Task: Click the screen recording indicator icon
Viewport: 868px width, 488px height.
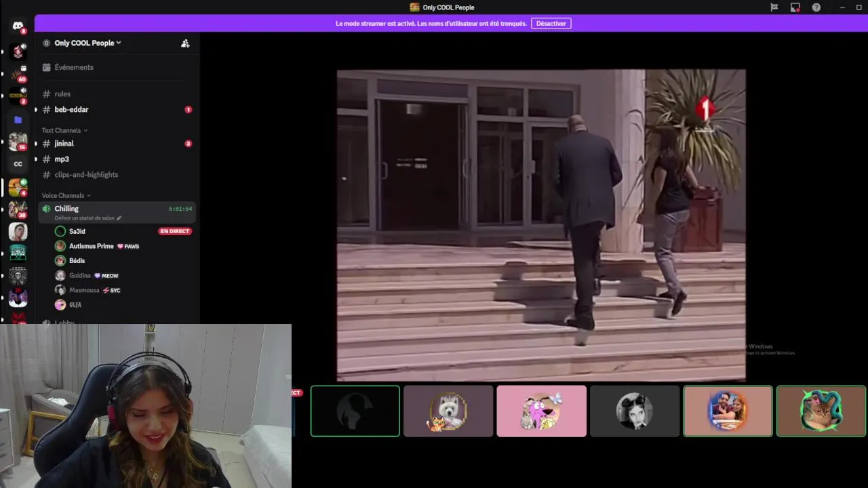Action: 795,7
